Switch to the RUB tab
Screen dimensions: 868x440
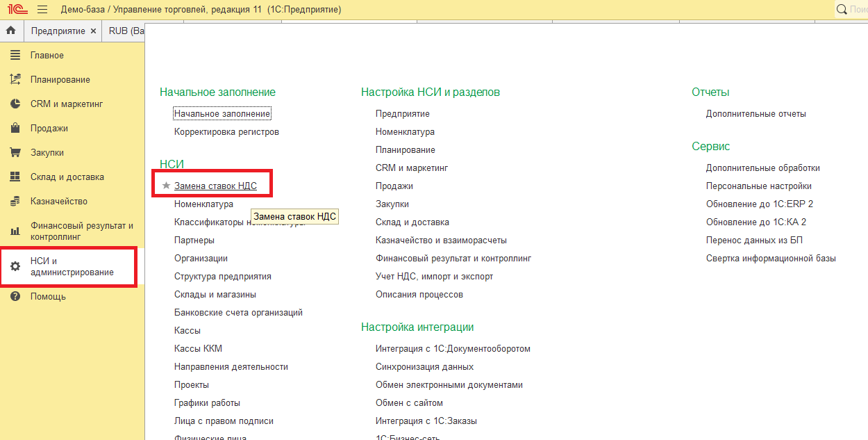tap(125, 31)
